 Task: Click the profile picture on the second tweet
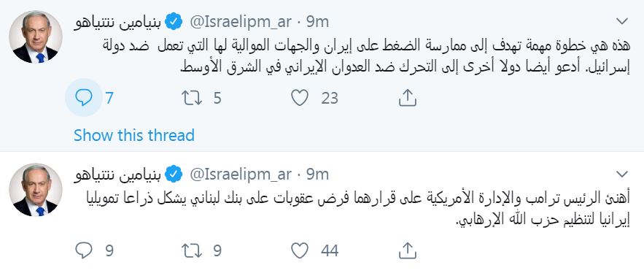click(36, 190)
